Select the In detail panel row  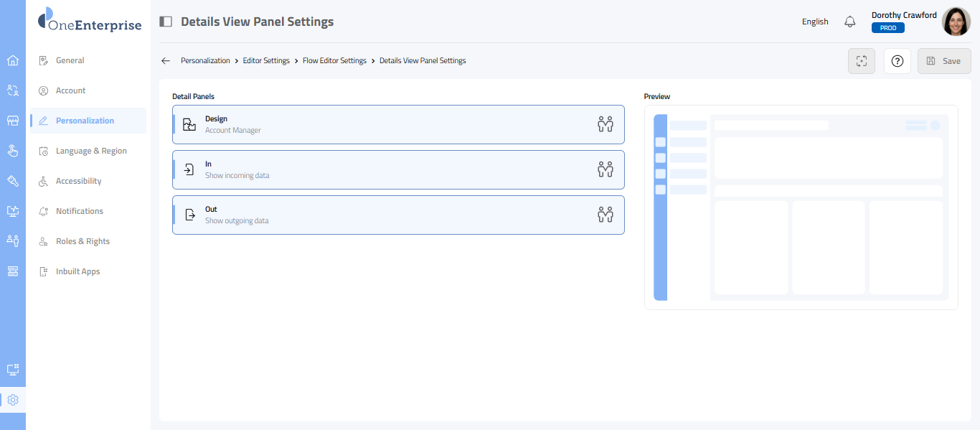398,169
